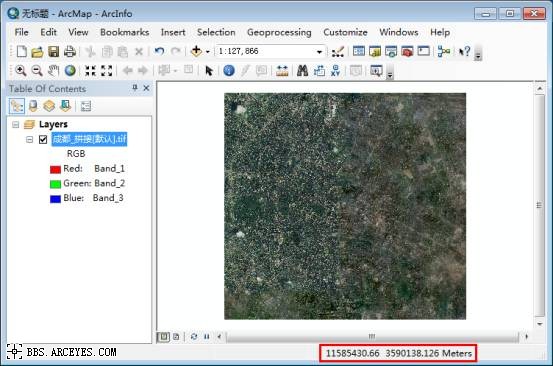
Task: Save the map with floppy icon
Action: click(x=54, y=52)
